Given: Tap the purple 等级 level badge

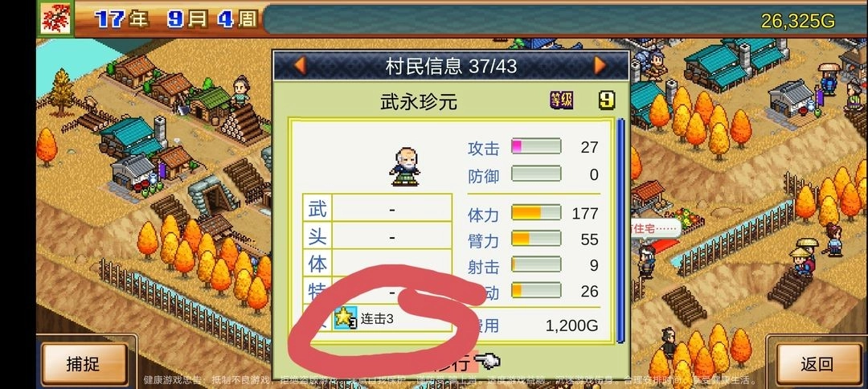Looking at the screenshot, I should tap(561, 100).
